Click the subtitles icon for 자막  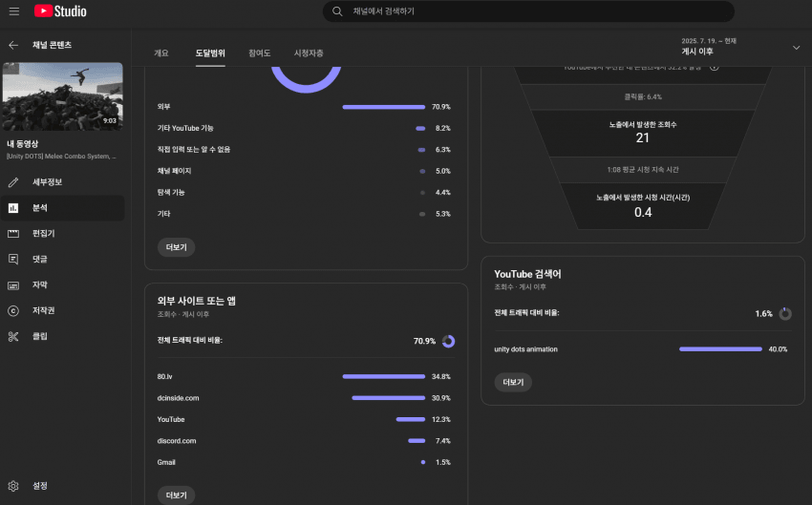click(13, 285)
